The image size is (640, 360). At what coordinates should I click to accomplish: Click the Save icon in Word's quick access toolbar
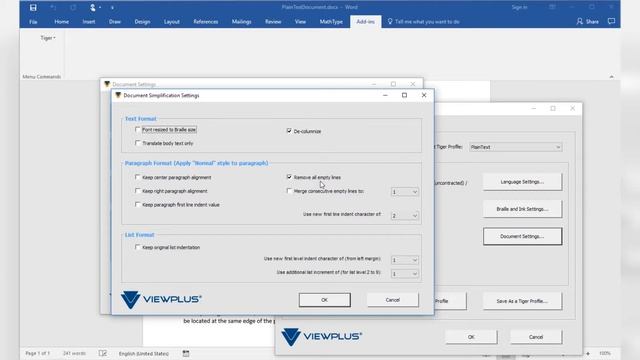[x=33, y=7]
